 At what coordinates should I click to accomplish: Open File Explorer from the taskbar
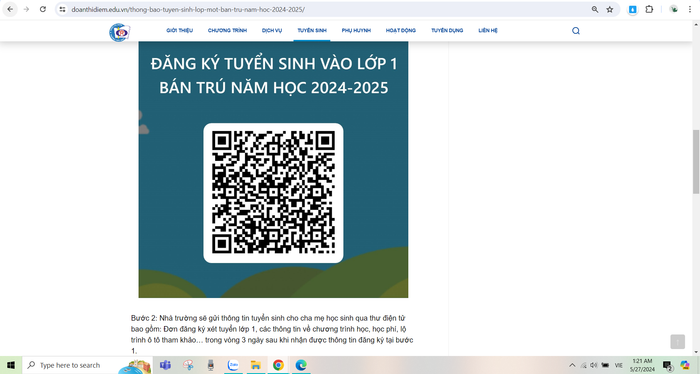click(255, 365)
